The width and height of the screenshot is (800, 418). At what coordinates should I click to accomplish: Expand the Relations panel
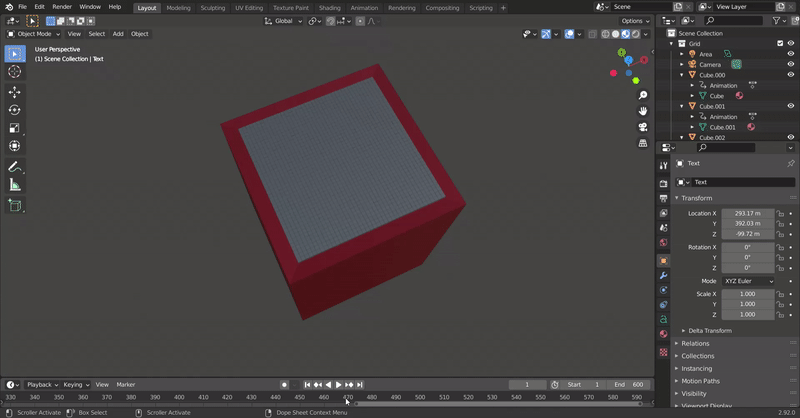tap(695, 343)
